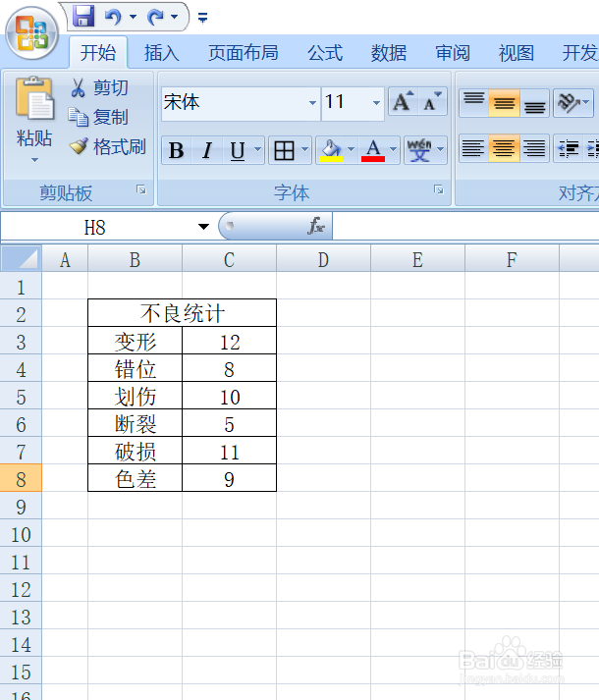This screenshot has width=599, height=700.
Task: Select column B header
Action: click(135, 259)
